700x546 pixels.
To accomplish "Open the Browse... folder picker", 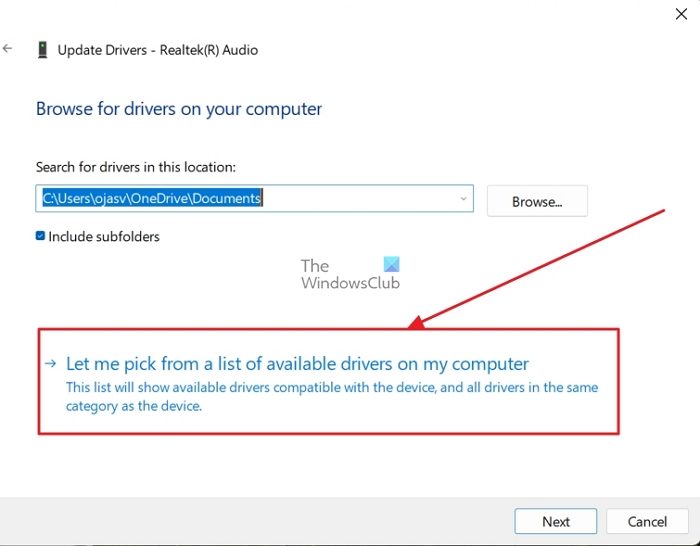I will point(537,201).
